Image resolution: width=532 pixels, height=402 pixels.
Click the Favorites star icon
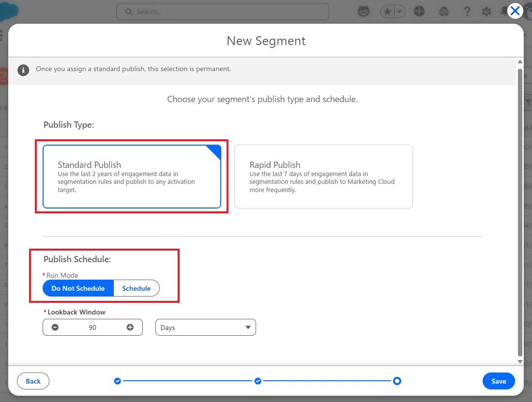pyautogui.click(x=387, y=12)
